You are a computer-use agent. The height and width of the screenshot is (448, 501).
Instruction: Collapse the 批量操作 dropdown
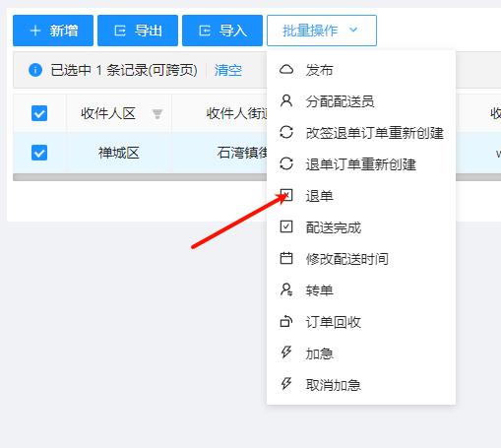tap(322, 31)
